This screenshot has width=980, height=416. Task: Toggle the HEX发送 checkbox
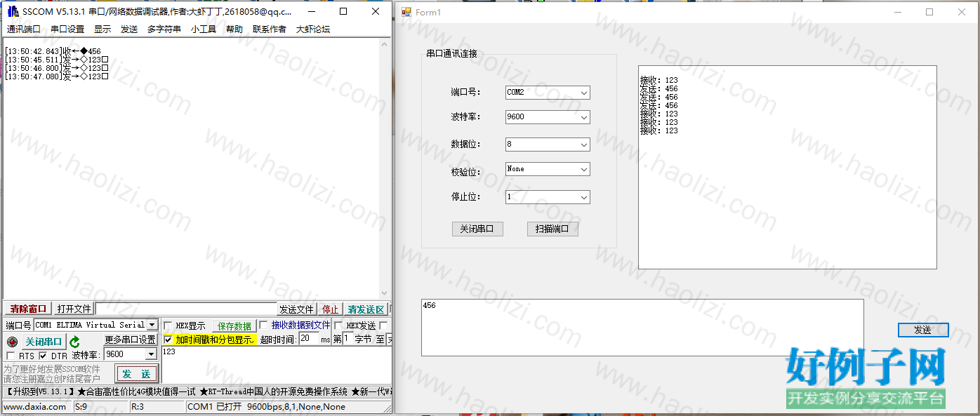[x=338, y=326]
